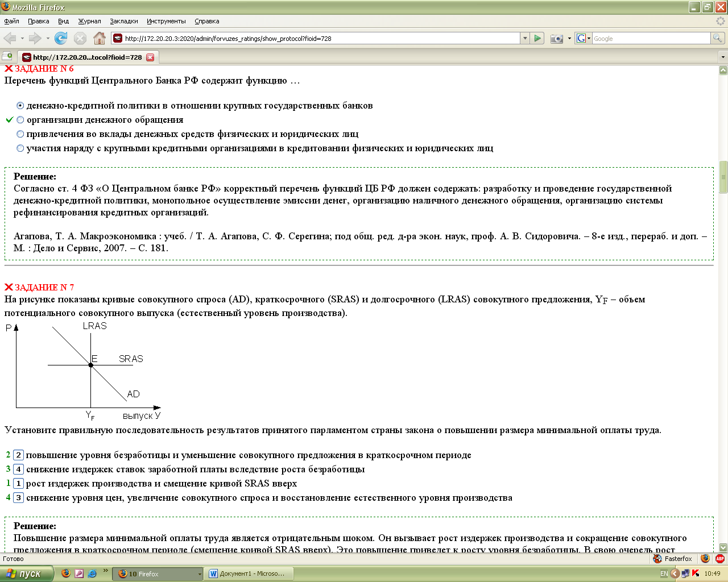Launch Internet Explorer from Quick Launch

click(x=92, y=573)
